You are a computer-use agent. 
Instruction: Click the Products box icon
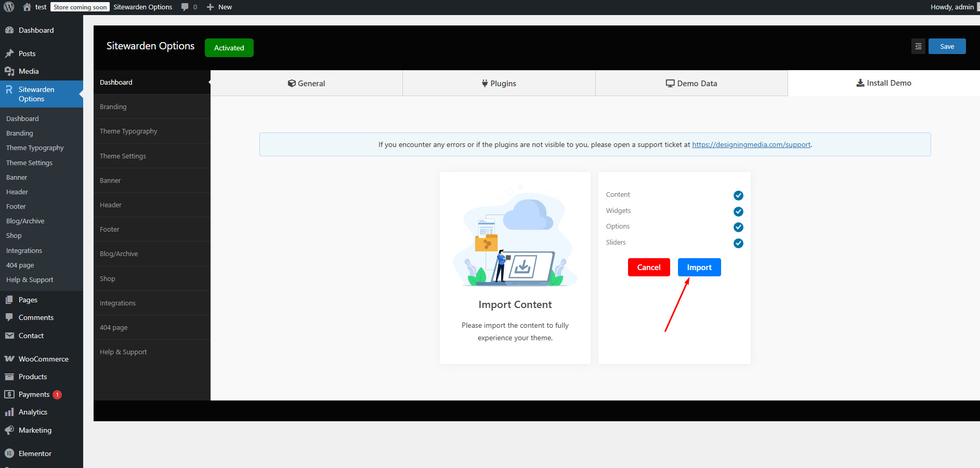[9, 377]
